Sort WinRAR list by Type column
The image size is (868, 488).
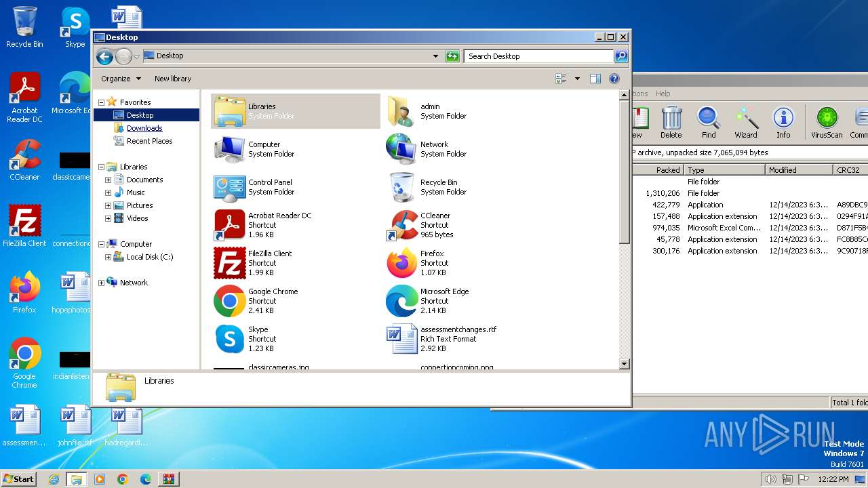(724, 170)
